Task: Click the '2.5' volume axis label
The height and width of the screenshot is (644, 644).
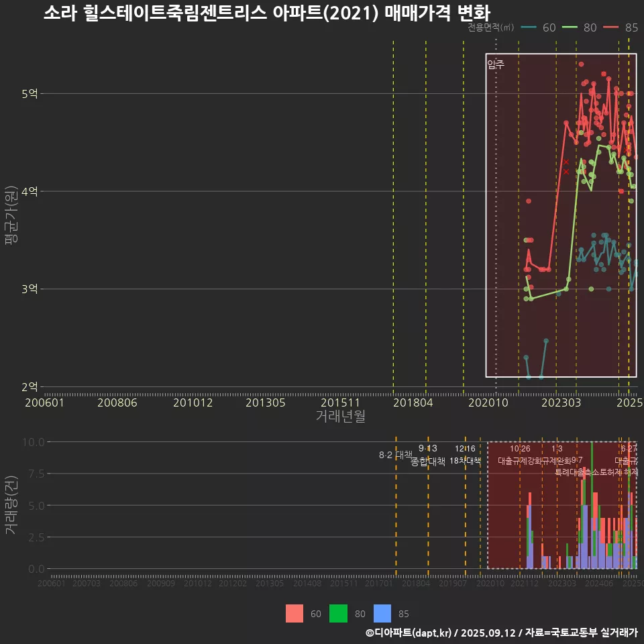Action: coord(36,537)
